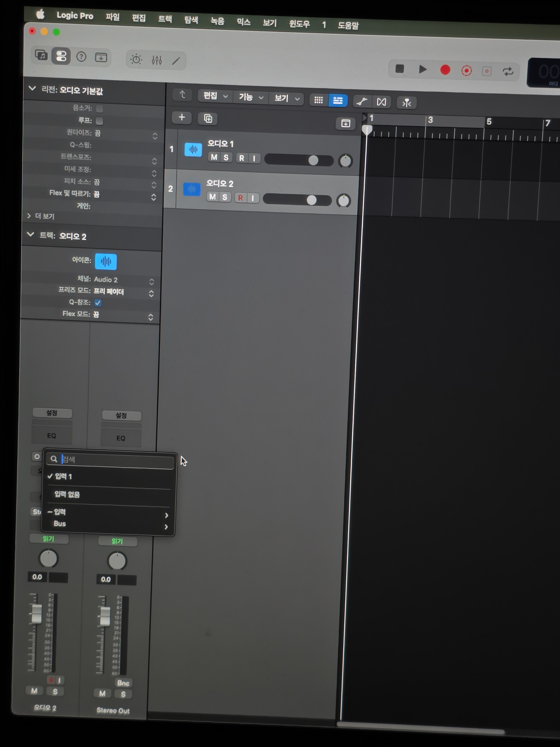Screen dimensions: 560x747
Task: Show the automation curve icon
Action: (362, 101)
